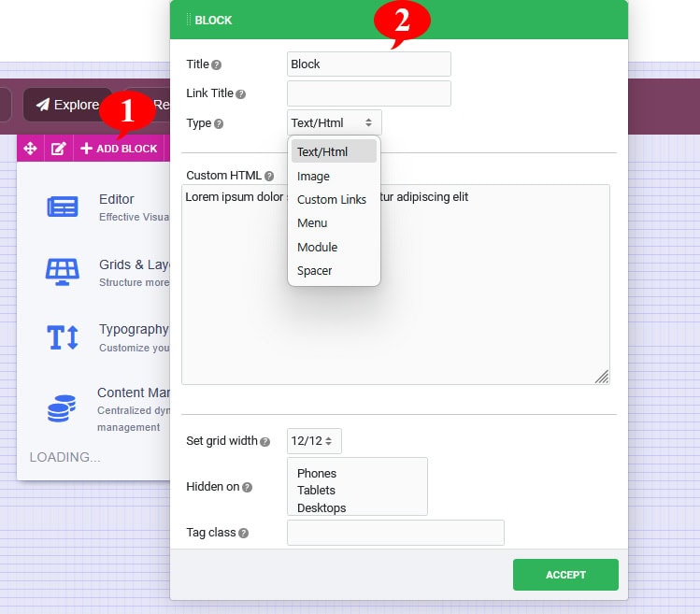Click the Typography text-height icon

click(x=63, y=337)
